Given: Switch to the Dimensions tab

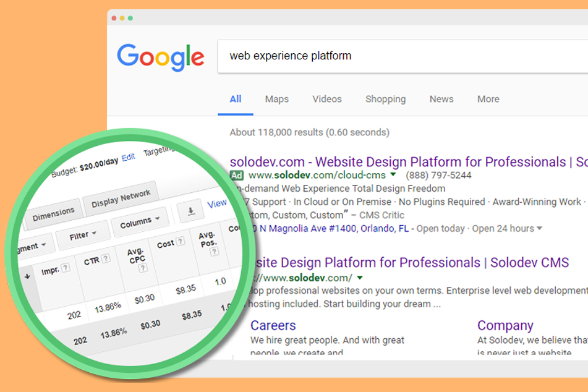Looking at the screenshot, I should 53,215.
